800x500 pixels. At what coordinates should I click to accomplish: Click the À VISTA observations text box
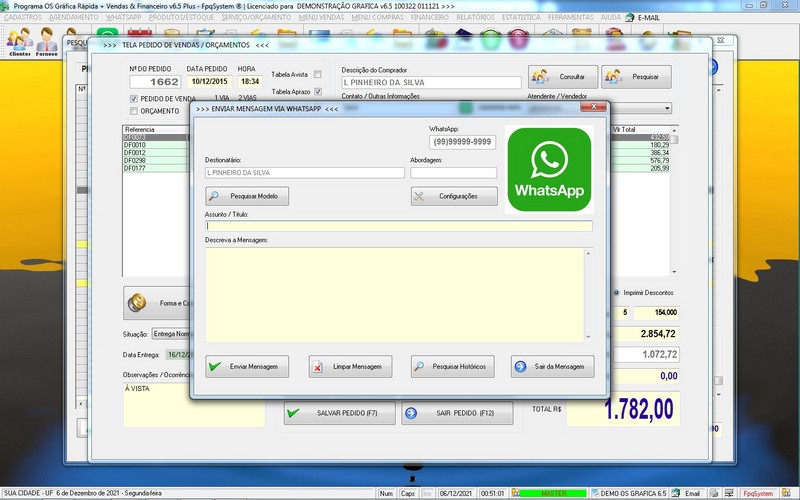[x=194, y=405]
